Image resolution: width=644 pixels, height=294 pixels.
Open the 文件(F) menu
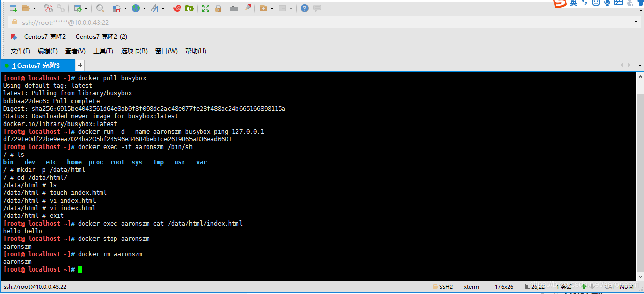tap(20, 51)
